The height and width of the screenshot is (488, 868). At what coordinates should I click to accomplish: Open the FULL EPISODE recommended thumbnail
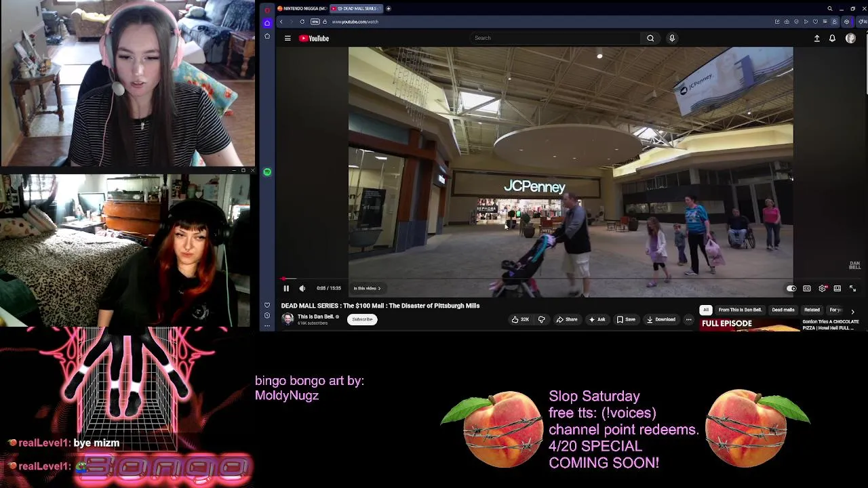(x=750, y=325)
